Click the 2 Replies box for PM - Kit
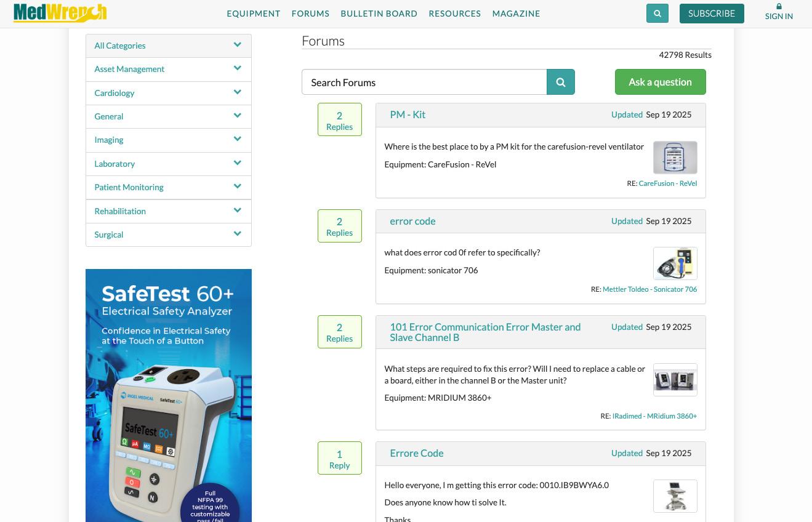The height and width of the screenshot is (522, 812). (x=340, y=119)
